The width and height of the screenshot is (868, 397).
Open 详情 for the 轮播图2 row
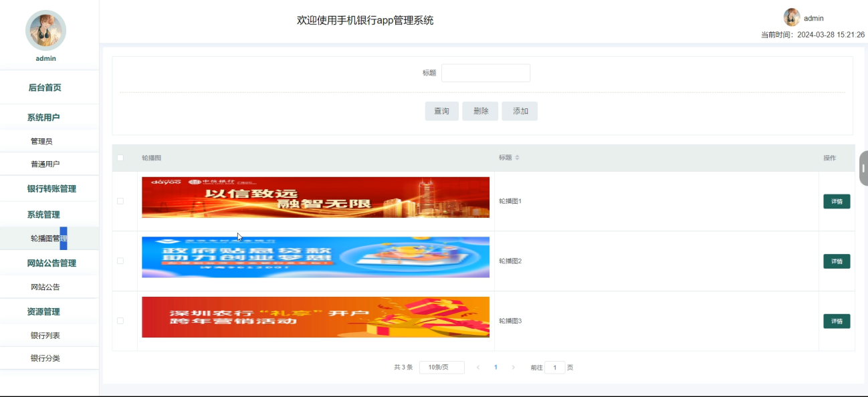point(837,261)
